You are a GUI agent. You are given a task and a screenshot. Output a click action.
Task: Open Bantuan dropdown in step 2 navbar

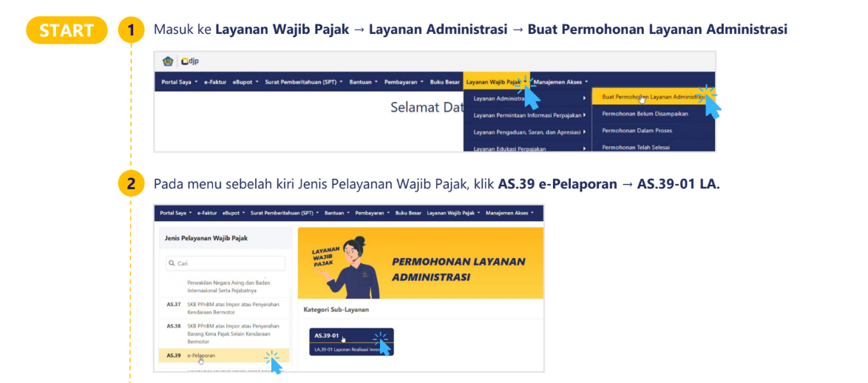tap(337, 212)
